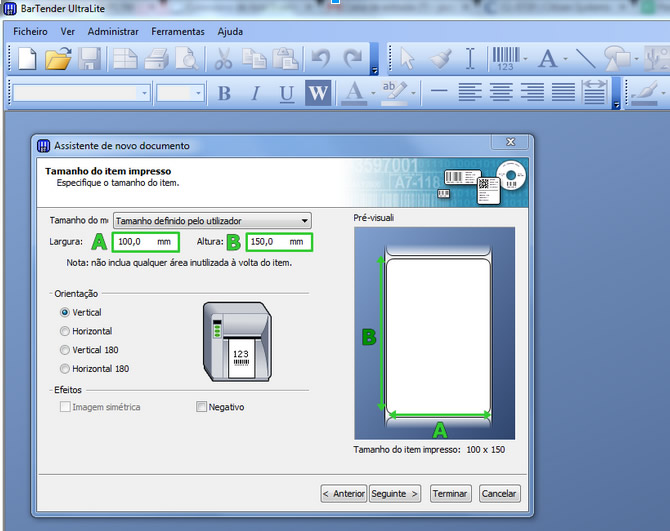Select the Vertical orientation radio button

(66, 312)
